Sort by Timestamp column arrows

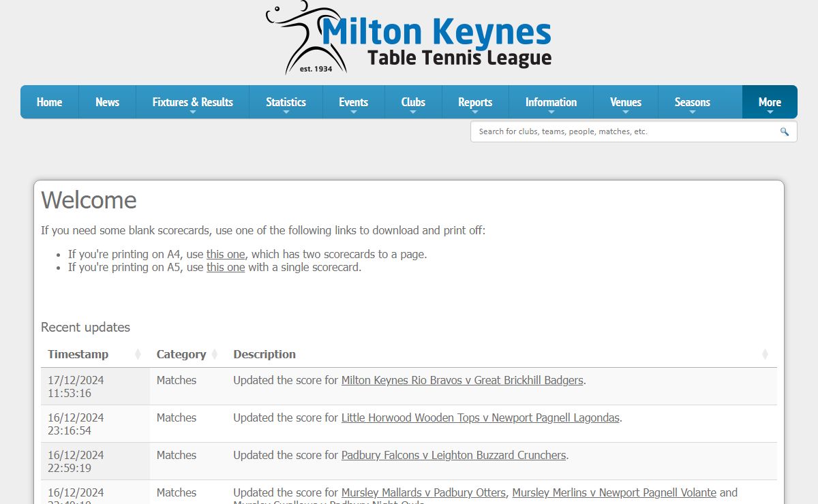pos(138,354)
